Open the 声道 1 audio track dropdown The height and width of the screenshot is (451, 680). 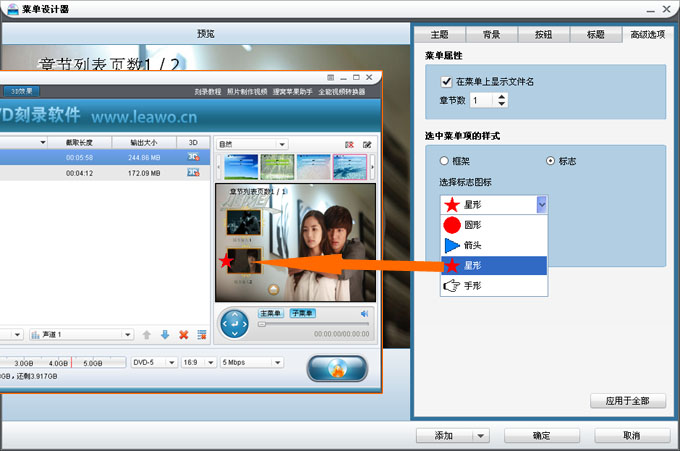pos(128,335)
